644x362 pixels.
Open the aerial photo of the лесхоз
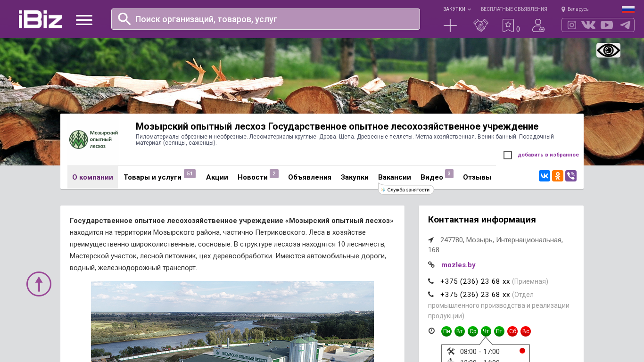pyautogui.click(x=232, y=321)
